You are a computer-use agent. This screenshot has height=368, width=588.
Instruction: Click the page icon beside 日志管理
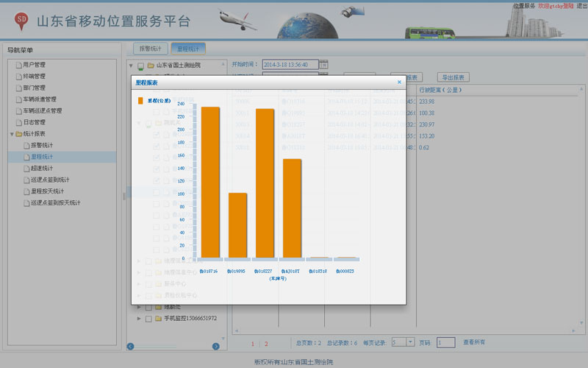pyautogui.click(x=19, y=122)
